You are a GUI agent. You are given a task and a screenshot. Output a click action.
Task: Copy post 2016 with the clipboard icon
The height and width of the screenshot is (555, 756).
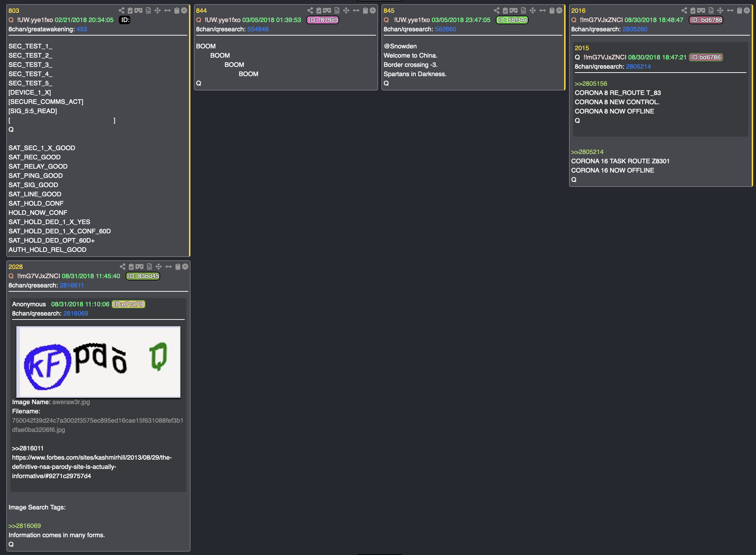click(739, 11)
